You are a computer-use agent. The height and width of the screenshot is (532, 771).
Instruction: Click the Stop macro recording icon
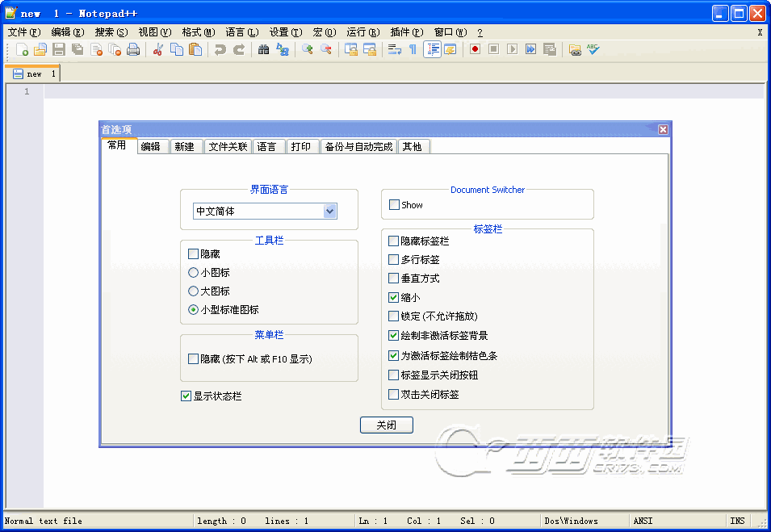coord(493,49)
